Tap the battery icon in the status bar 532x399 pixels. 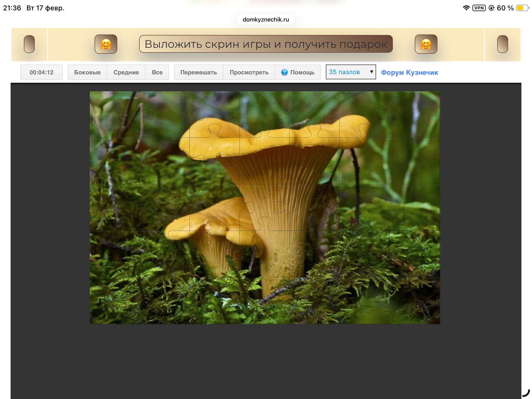tap(522, 8)
